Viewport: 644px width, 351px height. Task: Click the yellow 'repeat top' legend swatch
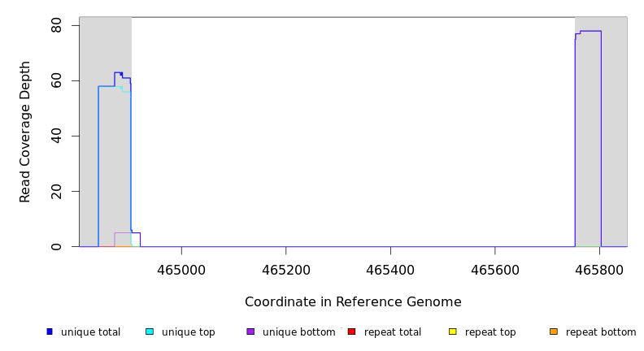452,331
